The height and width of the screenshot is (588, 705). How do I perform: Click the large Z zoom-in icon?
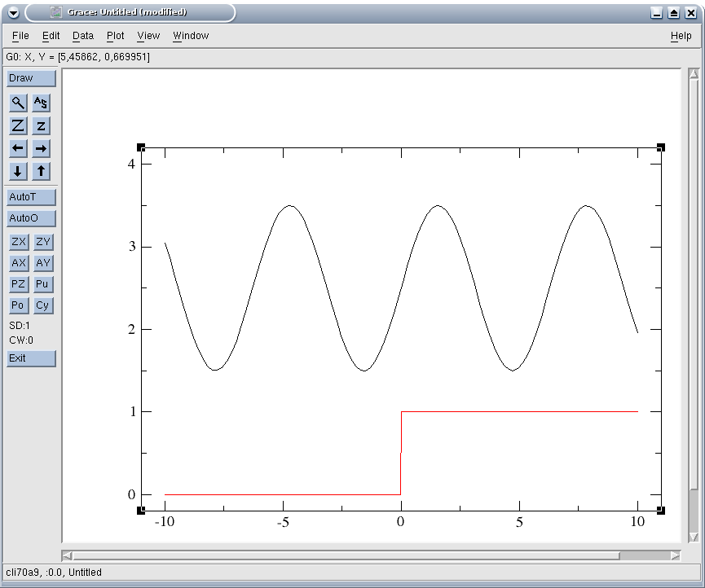pos(18,125)
